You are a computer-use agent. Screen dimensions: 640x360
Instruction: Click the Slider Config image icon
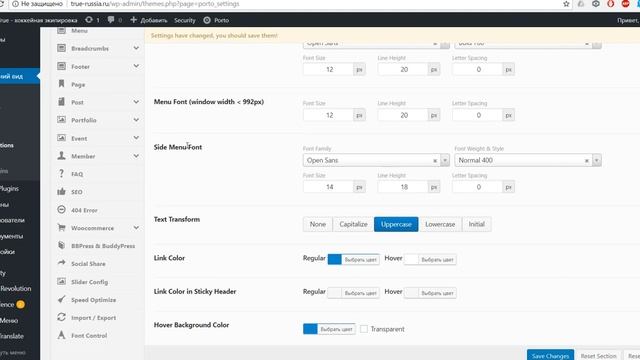(x=61, y=282)
